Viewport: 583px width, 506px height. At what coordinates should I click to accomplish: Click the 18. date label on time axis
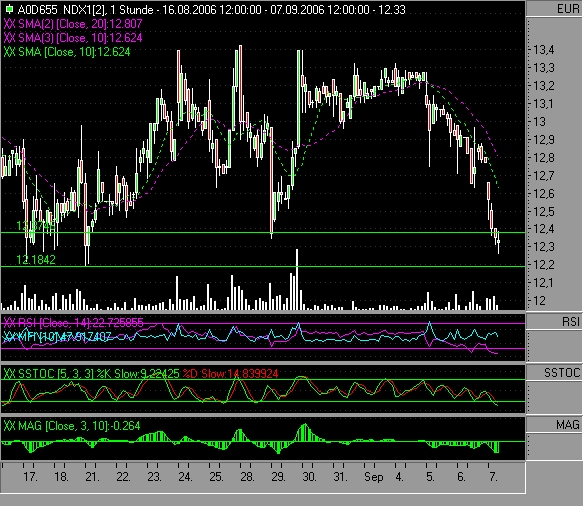(61, 477)
